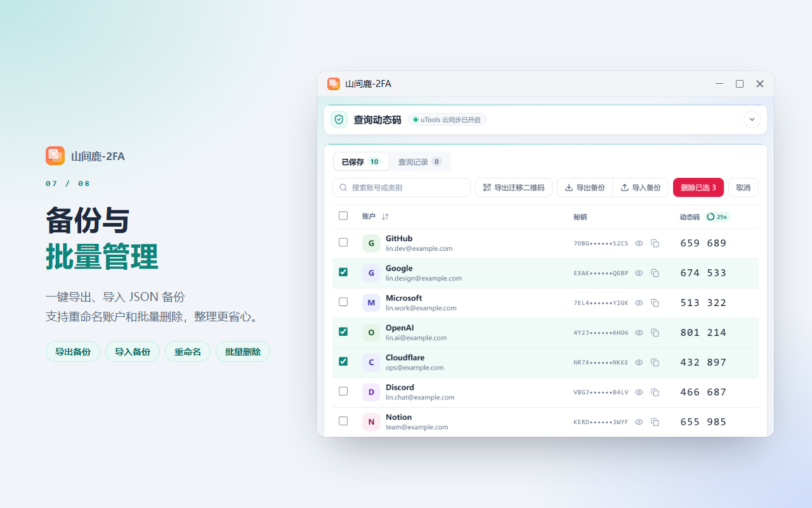This screenshot has height=508, width=812.
Task: Uncheck the Google row checkbox
Action: 343,272
